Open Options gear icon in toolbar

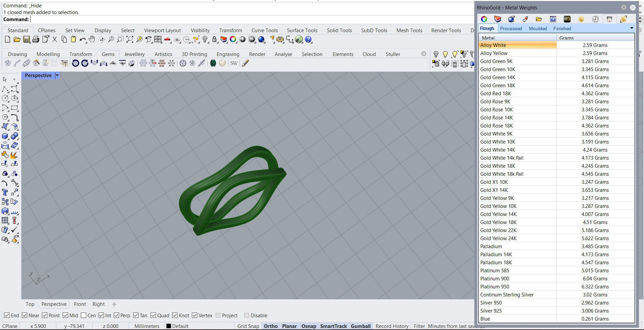tap(280, 40)
